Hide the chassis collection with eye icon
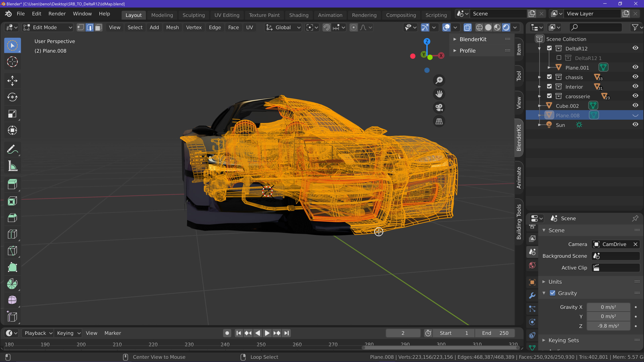This screenshot has height=362, width=644. point(635,77)
